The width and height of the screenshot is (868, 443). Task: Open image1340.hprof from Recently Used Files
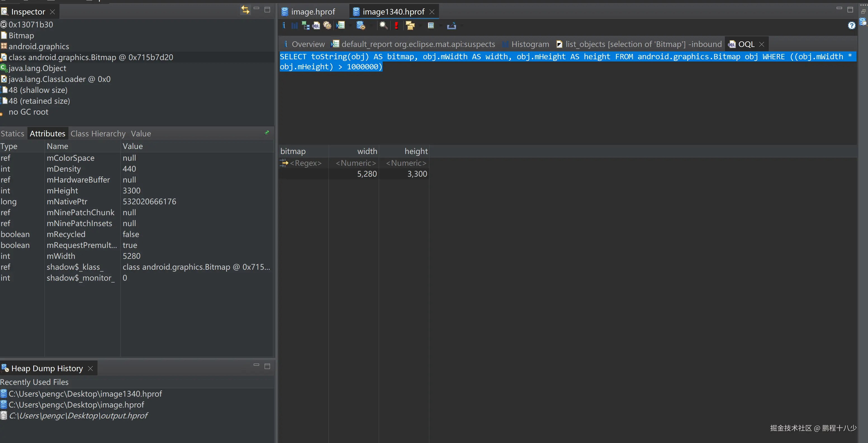pyautogui.click(x=85, y=394)
